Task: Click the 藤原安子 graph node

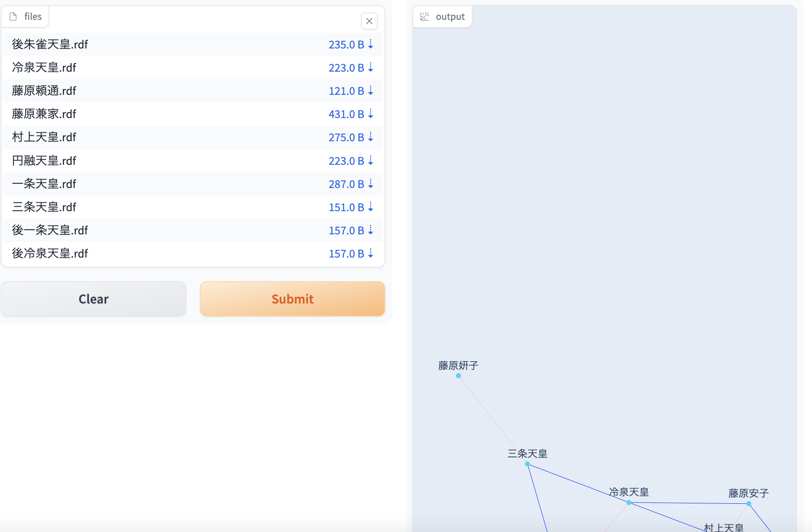Action: click(x=749, y=503)
